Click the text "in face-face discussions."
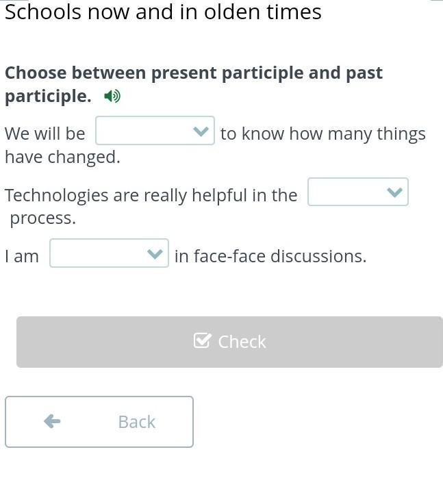The height and width of the screenshot is (504, 443). pos(270,256)
